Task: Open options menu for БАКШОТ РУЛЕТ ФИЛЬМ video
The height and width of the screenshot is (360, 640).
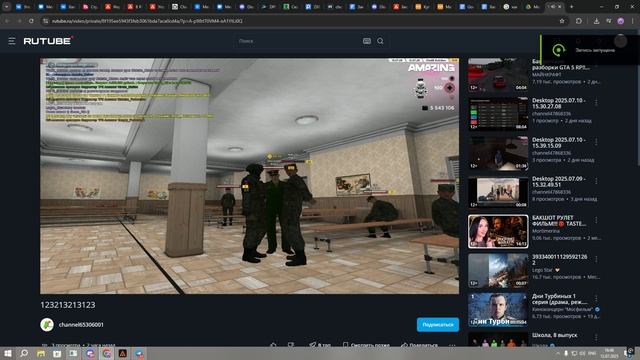Action: click(x=596, y=220)
